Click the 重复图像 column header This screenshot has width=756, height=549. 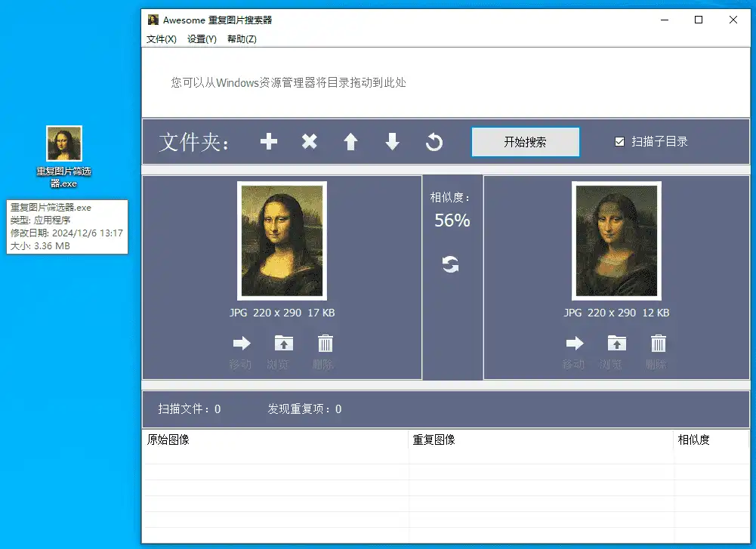tap(541, 440)
